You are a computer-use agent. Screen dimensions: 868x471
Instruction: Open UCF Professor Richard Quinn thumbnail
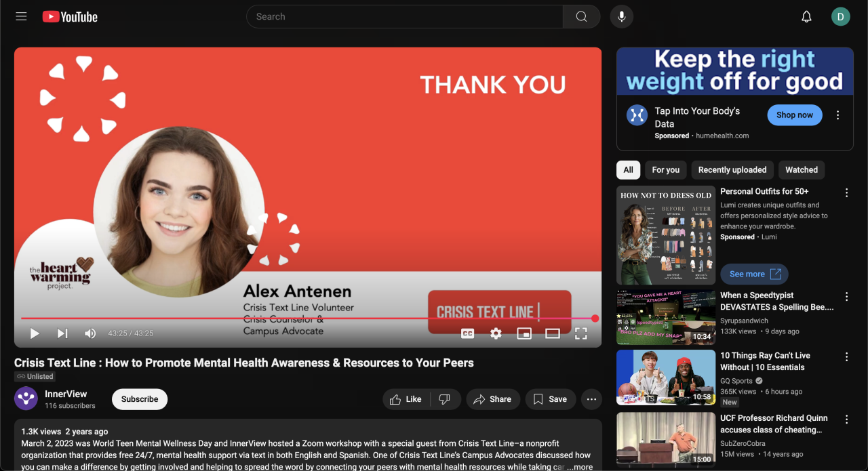(x=666, y=438)
